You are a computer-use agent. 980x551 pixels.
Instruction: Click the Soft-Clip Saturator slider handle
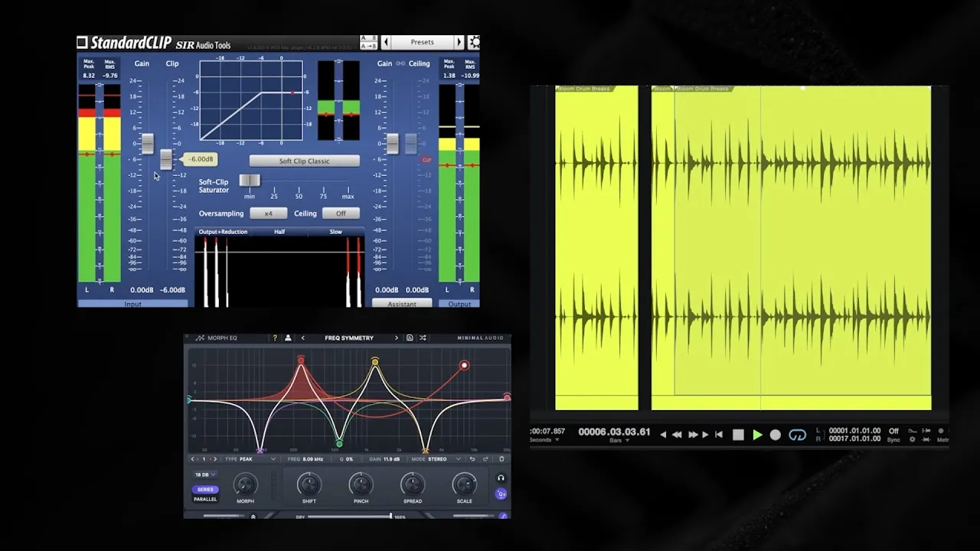click(250, 181)
